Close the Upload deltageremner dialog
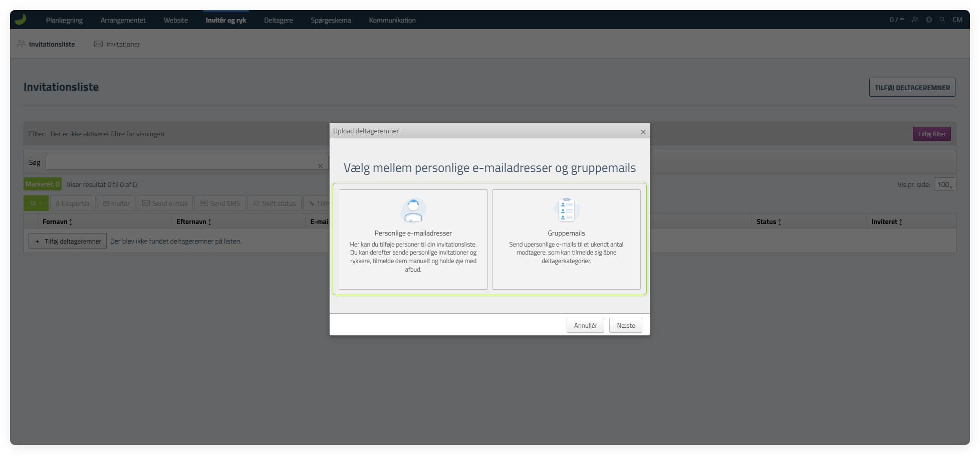This screenshot has height=455, width=980. click(x=643, y=132)
